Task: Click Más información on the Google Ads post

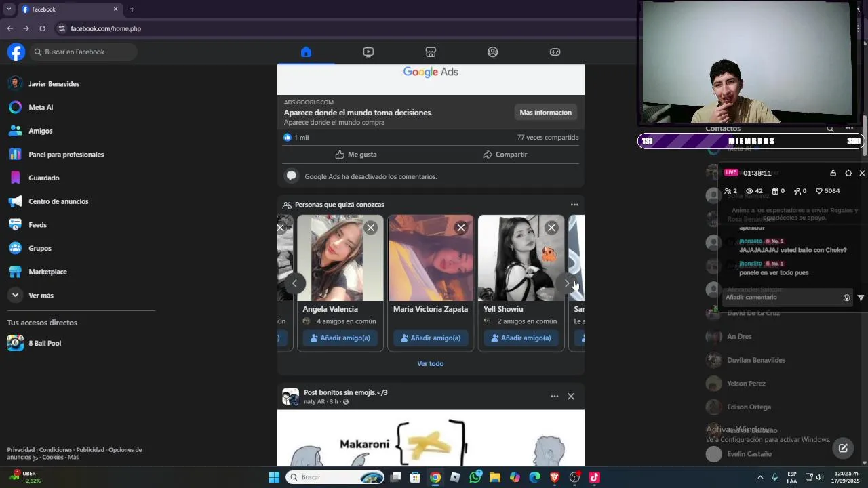Action: click(x=545, y=113)
